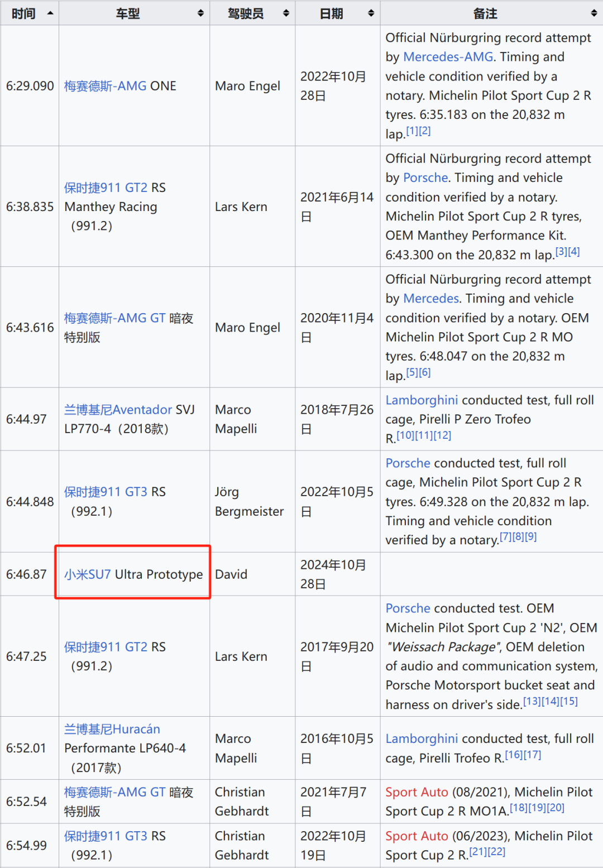Select the 6:52.54 lap time cell
This screenshot has height=868, width=603.
30,802
